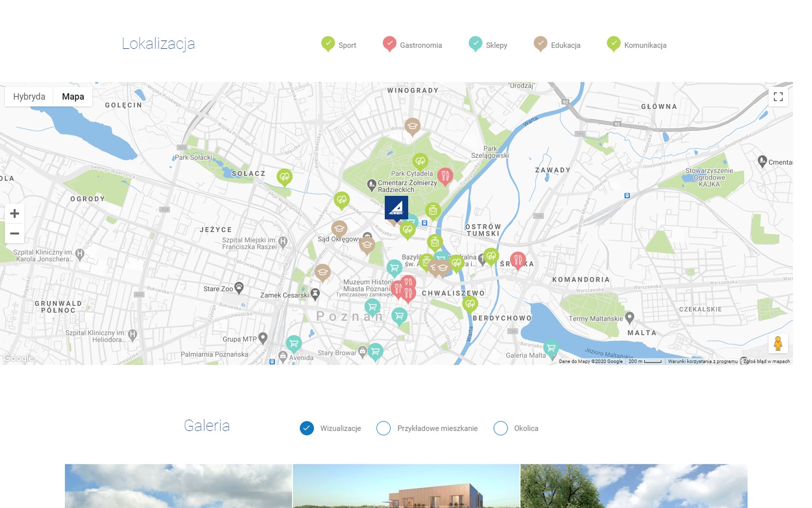Enter fullscreen map mode
Image resolution: width=812 pixels, height=508 pixels.
pyautogui.click(x=778, y=97)
